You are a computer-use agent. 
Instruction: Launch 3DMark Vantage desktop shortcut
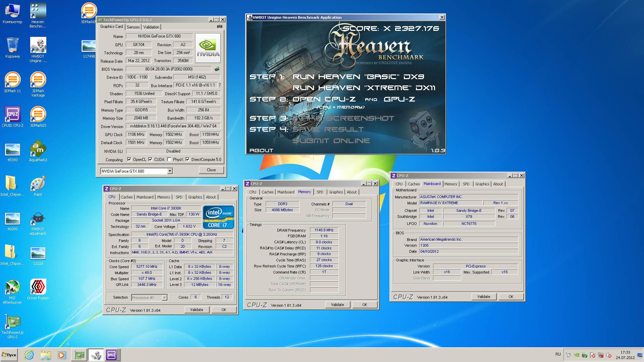(38, 84)
